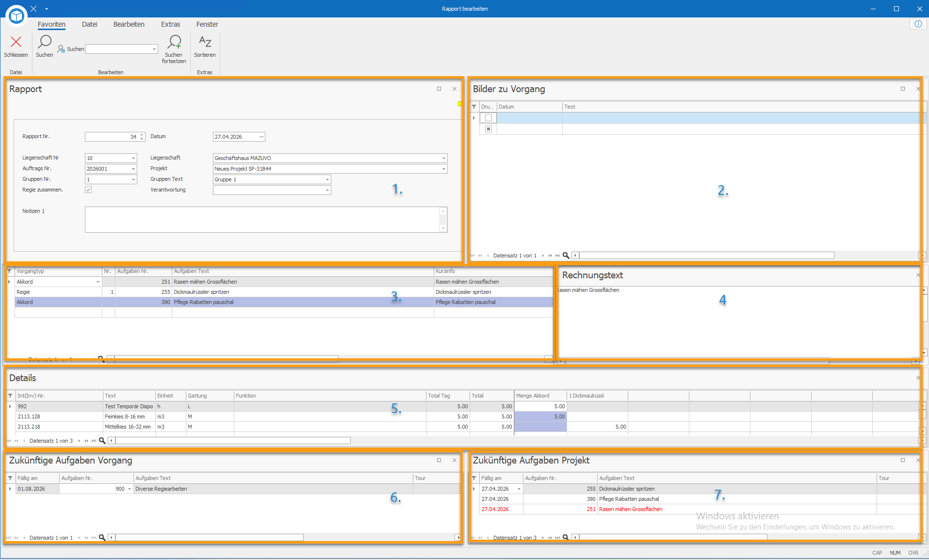Select the Regie row Dickmaulrüssler spritzen
The image size is (929, 560).
(284, 292)
